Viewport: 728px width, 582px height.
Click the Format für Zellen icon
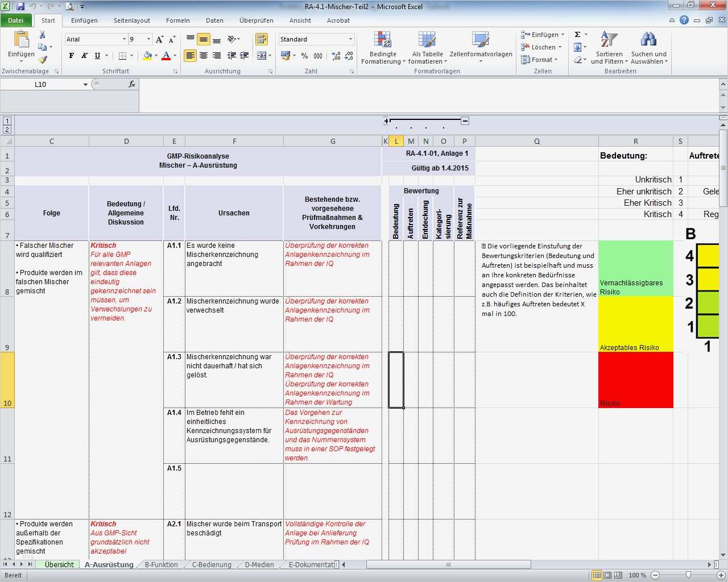(x=539, y=60)
